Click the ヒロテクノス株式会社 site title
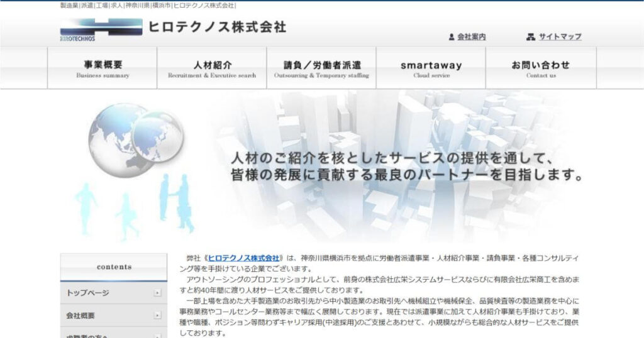The width and height of the screenshot is (644, 338). [217, 27]
